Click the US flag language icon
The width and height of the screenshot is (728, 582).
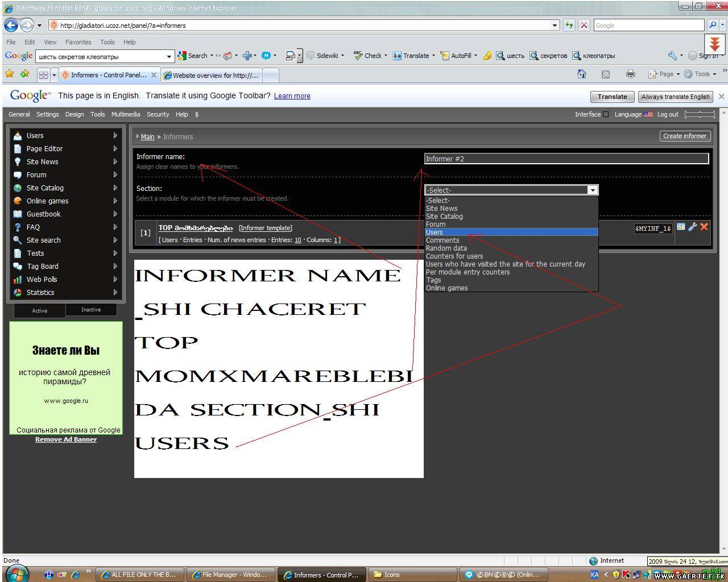pos(648,114)
